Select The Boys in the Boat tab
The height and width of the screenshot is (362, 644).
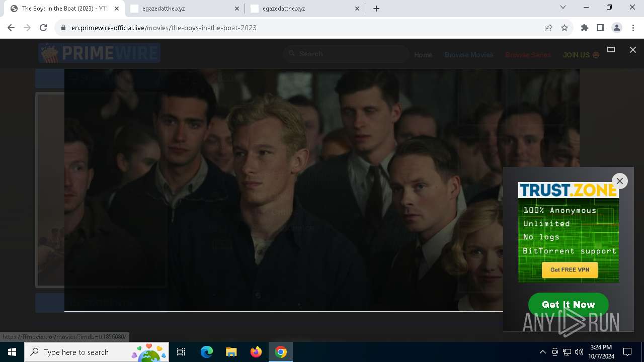point(64,9)
